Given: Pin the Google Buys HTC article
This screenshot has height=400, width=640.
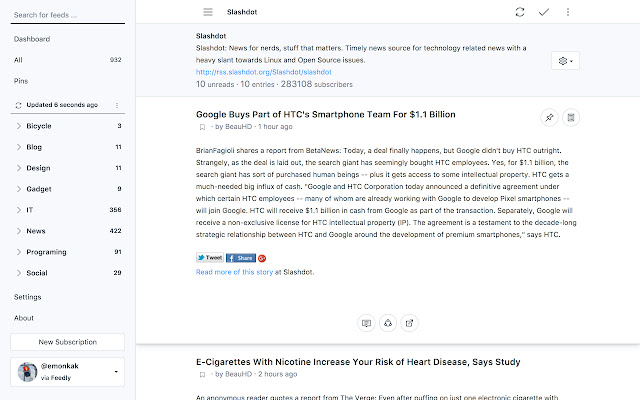Looking at the screenshot, I should (549, 118).
